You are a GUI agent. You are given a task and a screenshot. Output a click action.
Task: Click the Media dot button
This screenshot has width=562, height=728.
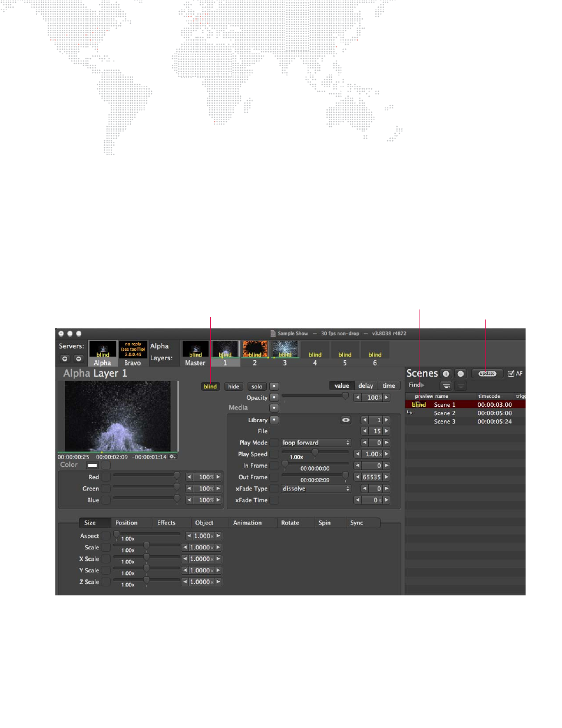coord(274,408)
